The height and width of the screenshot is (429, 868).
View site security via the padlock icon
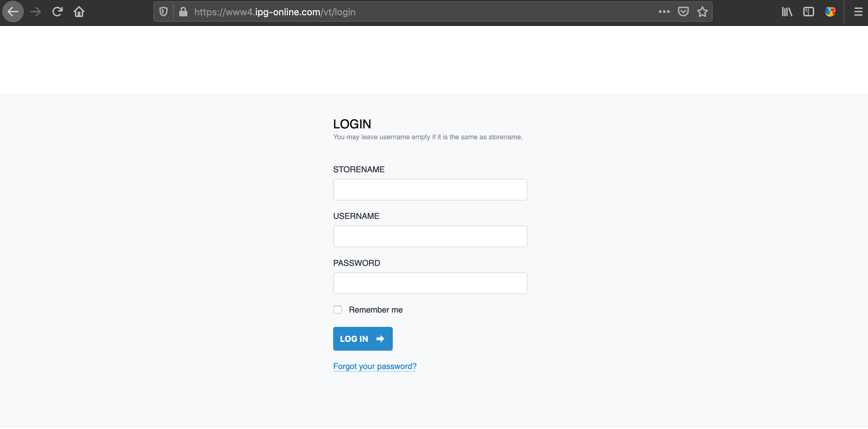[x=183, y=11]
